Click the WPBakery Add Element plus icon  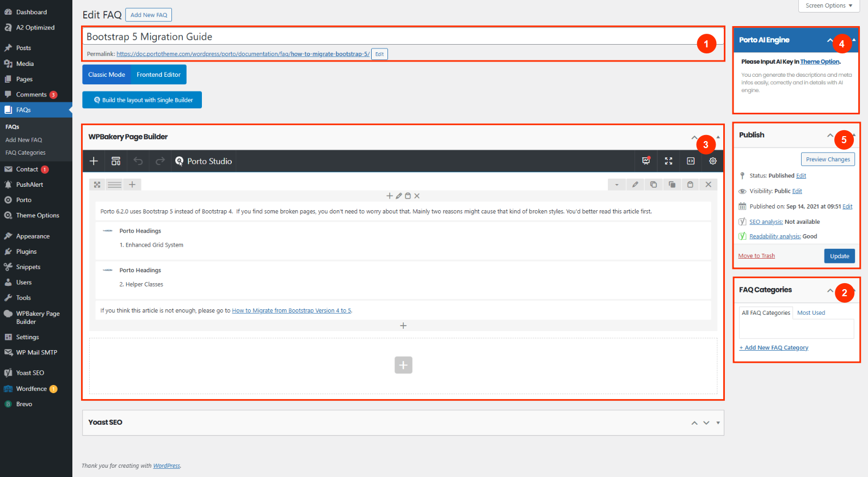coord(94,161)
